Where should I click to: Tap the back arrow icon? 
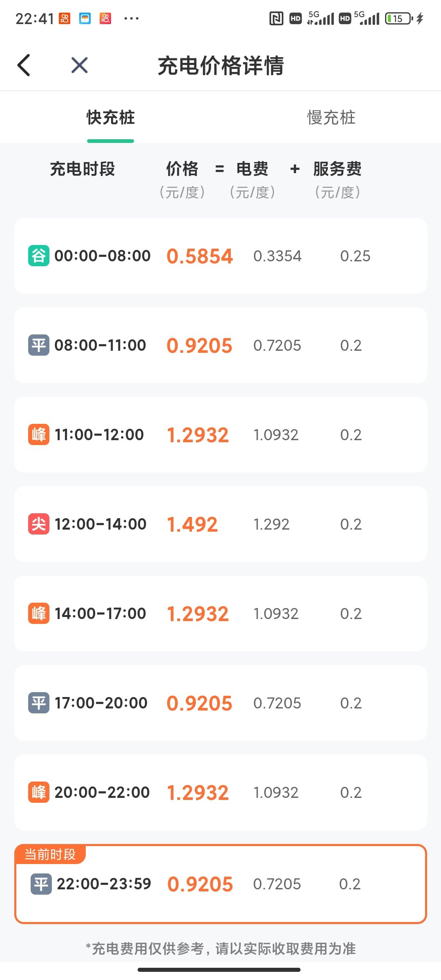tap(24, 65)
